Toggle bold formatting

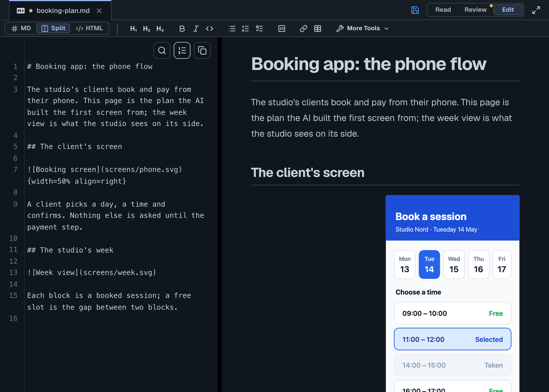(182, 28)
